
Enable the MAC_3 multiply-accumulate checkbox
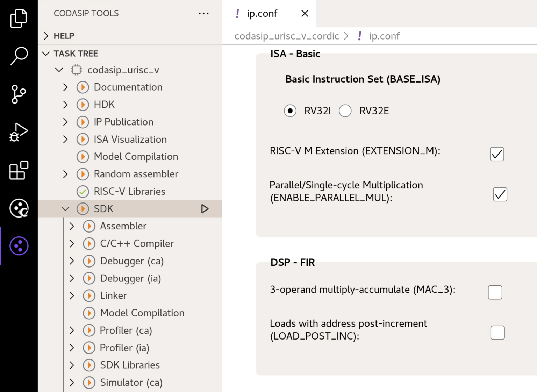pyautogui.click(x=495, y=292)
